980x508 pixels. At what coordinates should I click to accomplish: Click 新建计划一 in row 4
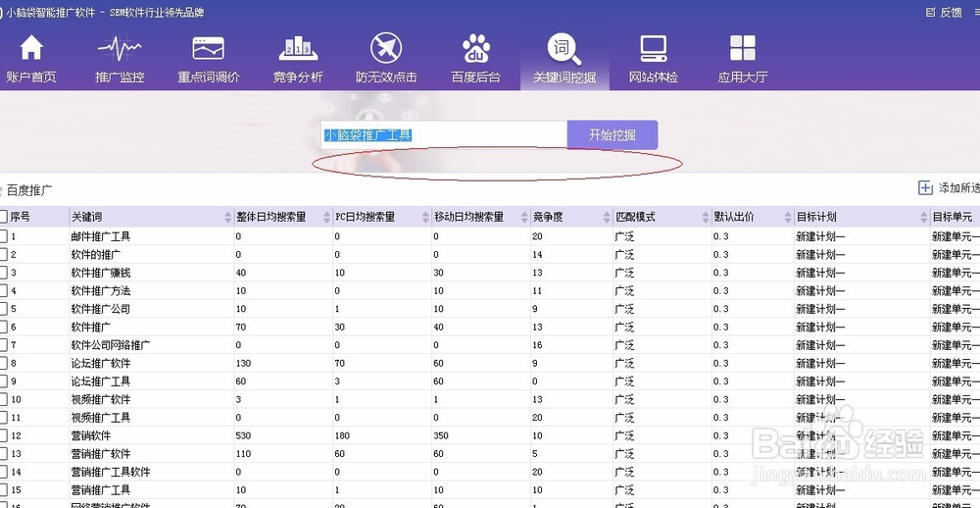[x=820, y=291]
